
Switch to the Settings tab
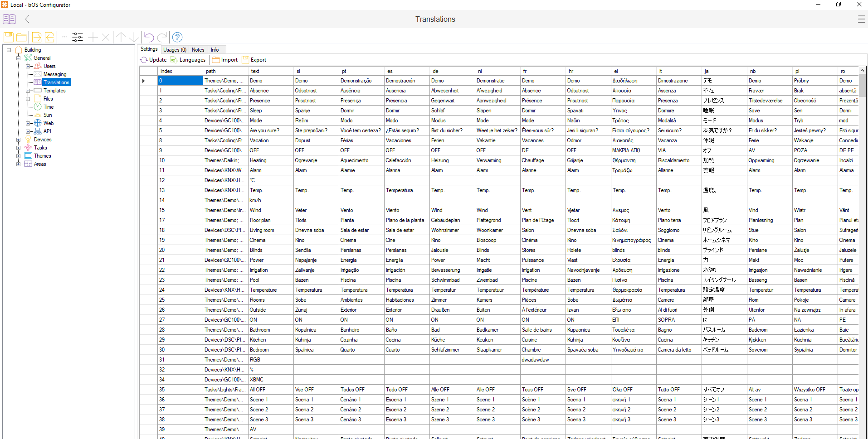pos(149,49)
